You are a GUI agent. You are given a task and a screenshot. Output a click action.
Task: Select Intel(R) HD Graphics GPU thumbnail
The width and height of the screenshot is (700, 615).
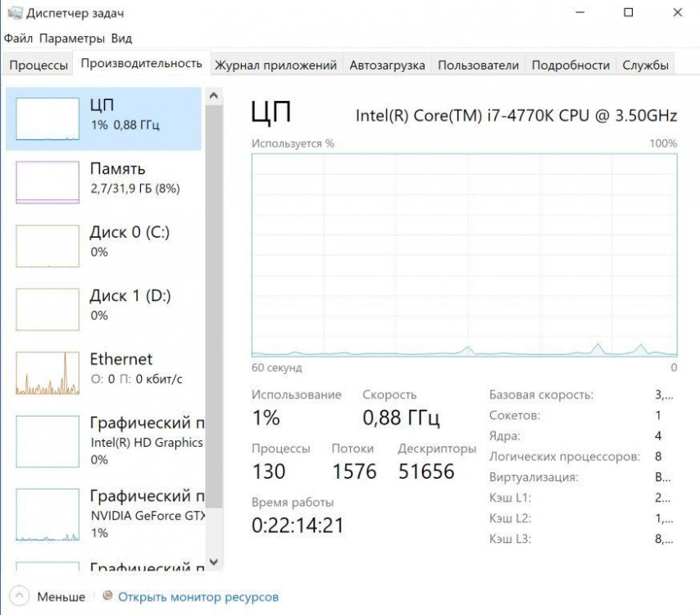(x=48, y=441)
